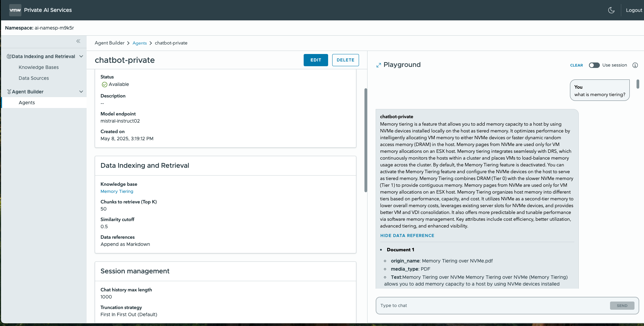Select Agents in the sidebar

tap(27, 103)
